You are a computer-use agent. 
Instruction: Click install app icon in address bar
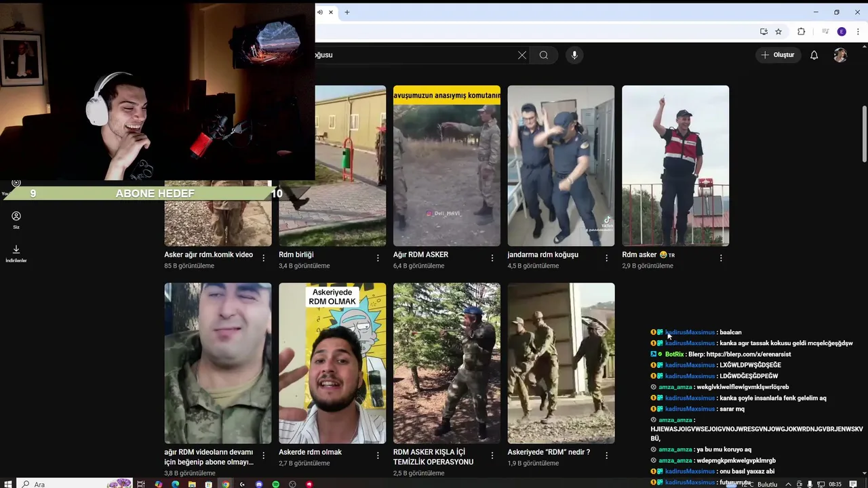[x=764, y=31]
